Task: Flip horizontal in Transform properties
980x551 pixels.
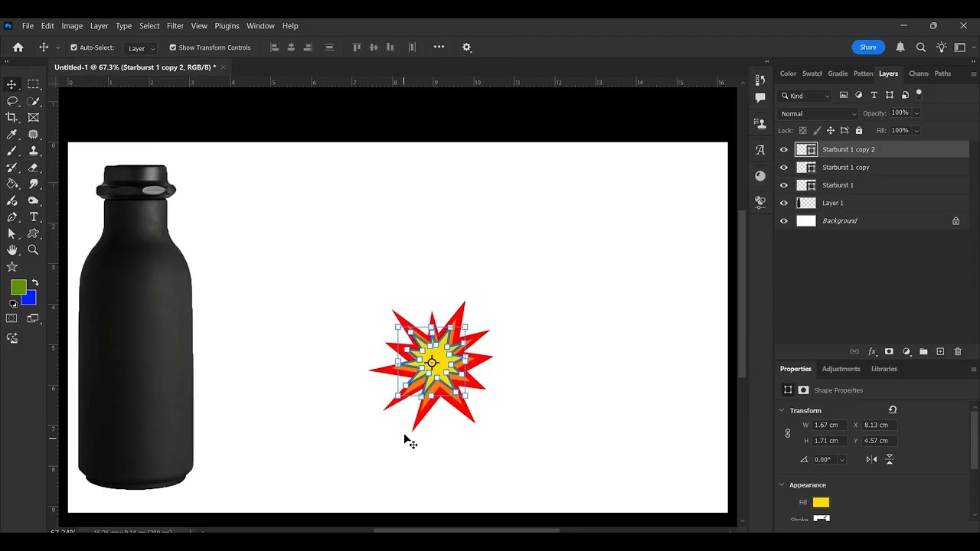Action: coord(872,459)
